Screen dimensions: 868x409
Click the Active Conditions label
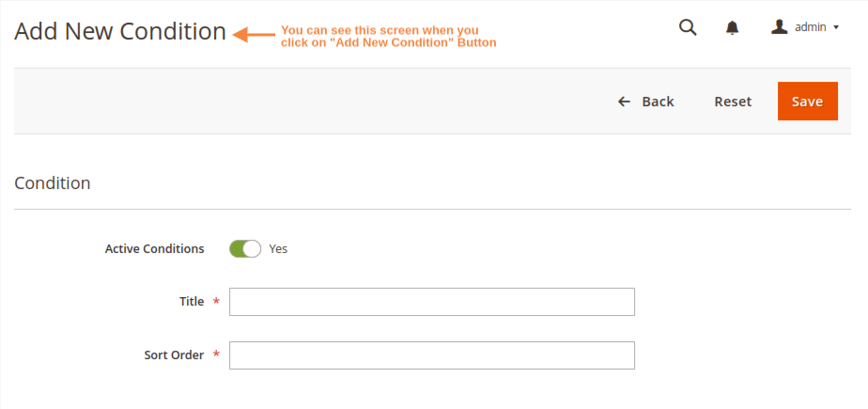(154, 249)
